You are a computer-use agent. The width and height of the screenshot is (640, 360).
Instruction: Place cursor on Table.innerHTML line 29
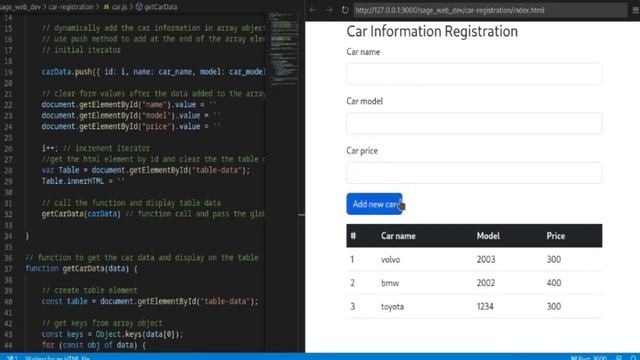83,181
